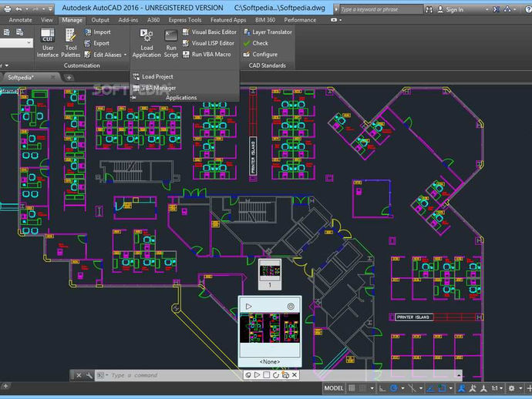Click workspace switching gear icon in status bar
532x399 pixels.
point(511,388)
